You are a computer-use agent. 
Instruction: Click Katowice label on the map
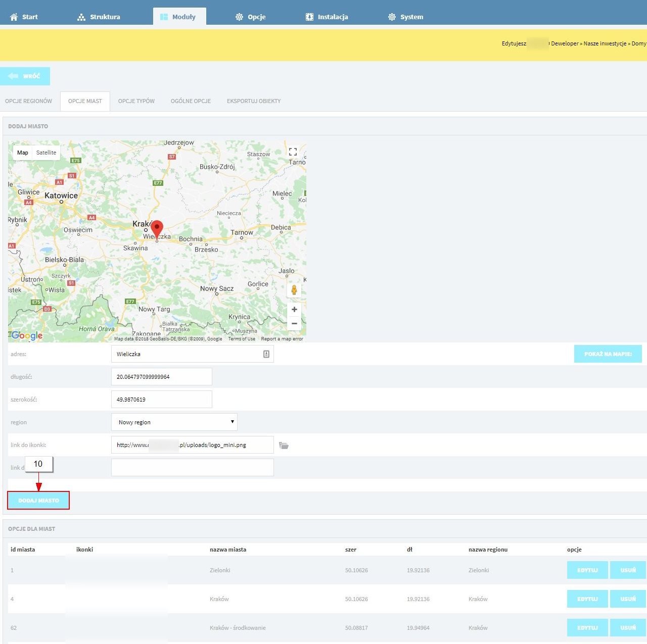(x=61, y=195)
